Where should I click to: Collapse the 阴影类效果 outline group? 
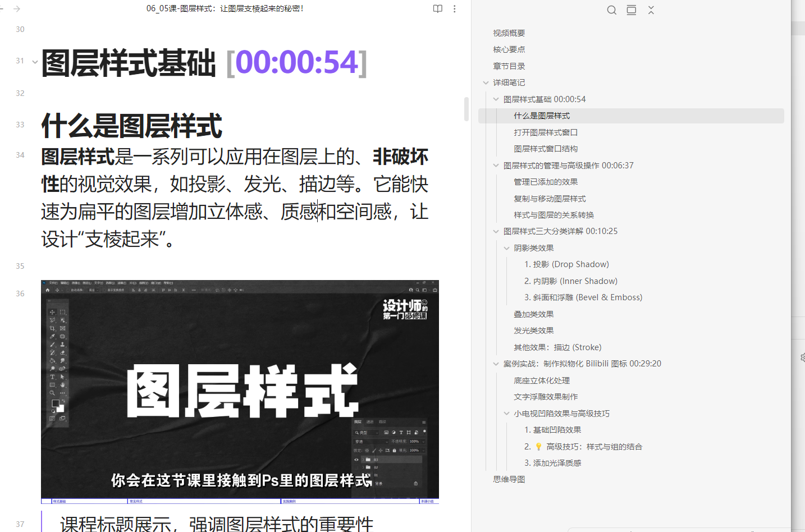[x=507, y=248]
